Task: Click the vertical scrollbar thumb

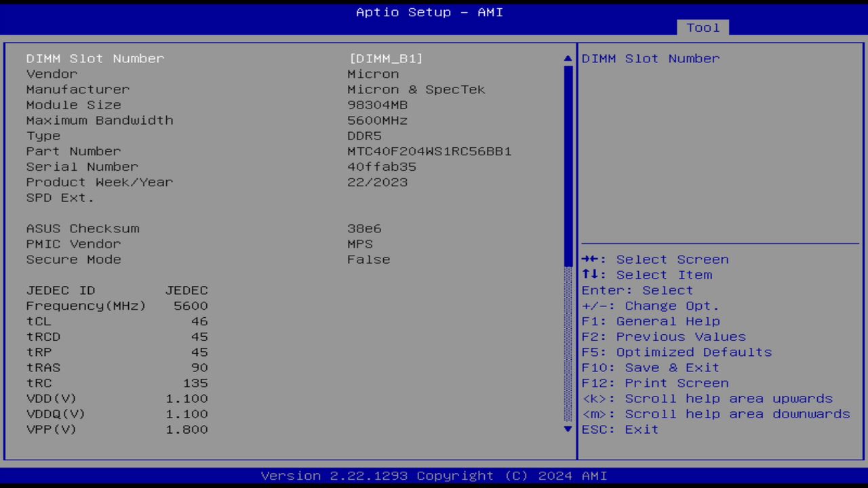Action: pyautogui.click(x=568, y=165)
